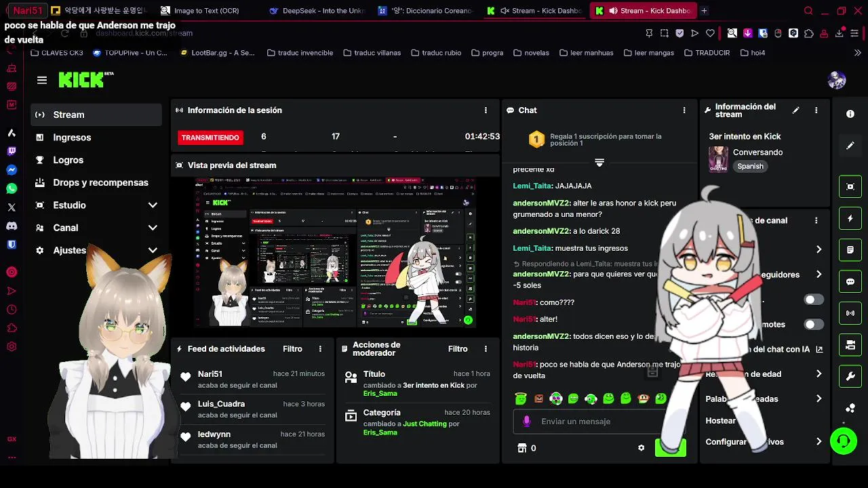Open the Configurar row chevron
Viewport: 868px width, 488px height.
[x=818, y=442]
